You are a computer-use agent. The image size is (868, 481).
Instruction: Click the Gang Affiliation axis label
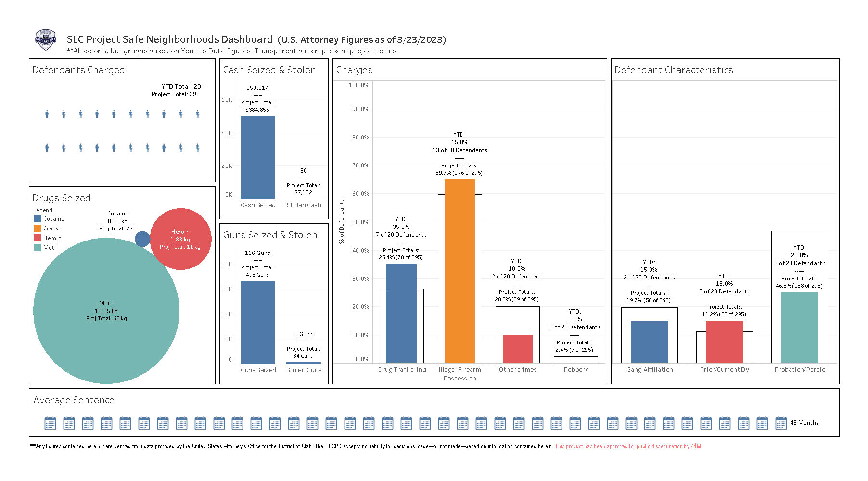tap(650, 370)
